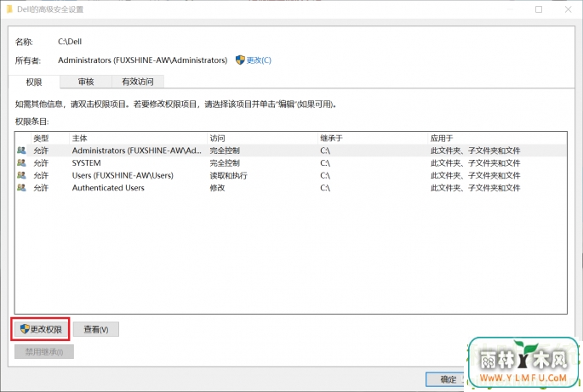The height and width of the screenshot is (392, 583).
Task: Click the 更改(C) owner link
Action: tap(259, 60)
